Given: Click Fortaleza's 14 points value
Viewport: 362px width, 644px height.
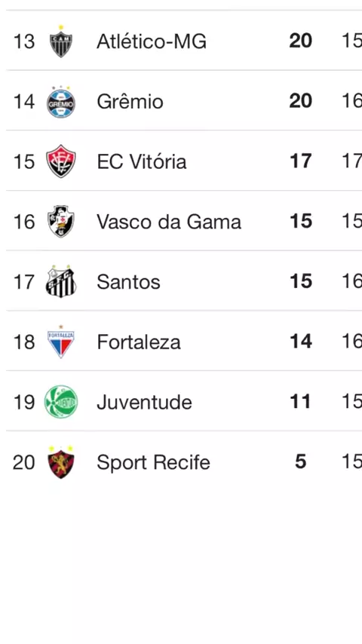Looking at the screenshot, I should (x=301, y=342).
